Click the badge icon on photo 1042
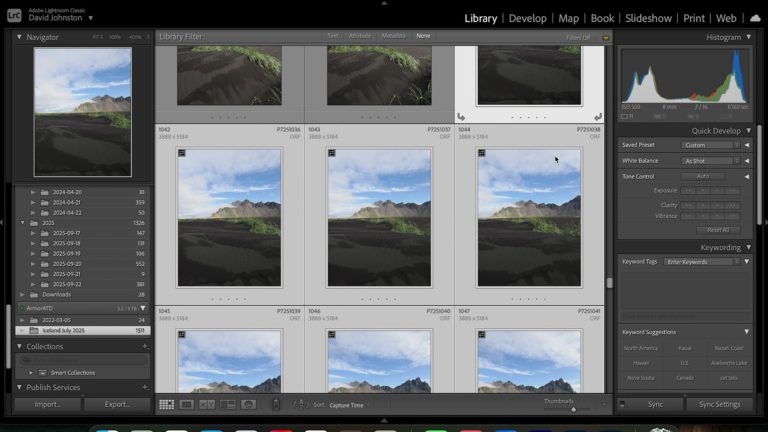This screenshot has width=768, height=432. [182, 153]
